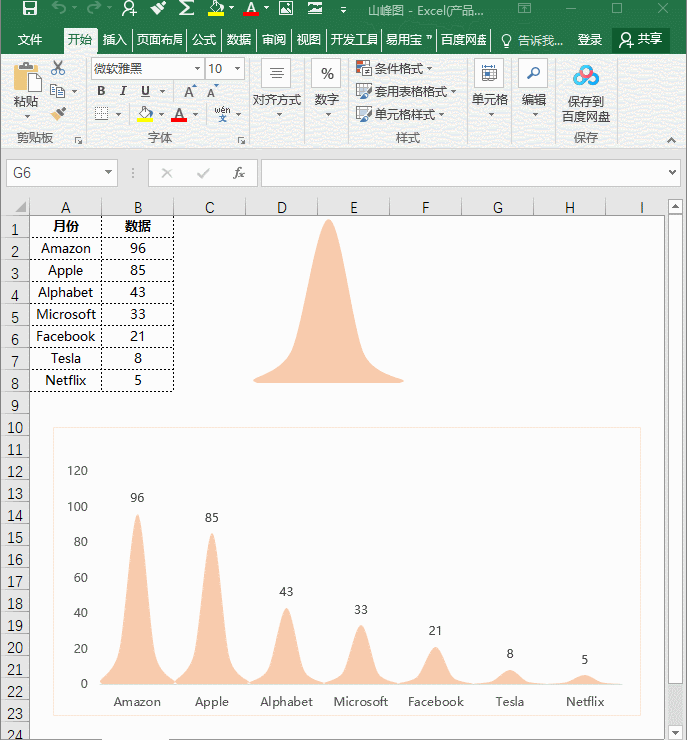This screenshot has width=687, height=740.
Task: Click the 共享 Share button
Action: click(640, 40)
